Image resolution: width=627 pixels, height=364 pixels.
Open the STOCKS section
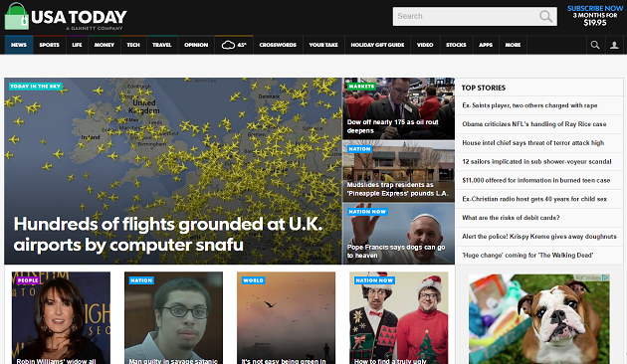[456, 45]
